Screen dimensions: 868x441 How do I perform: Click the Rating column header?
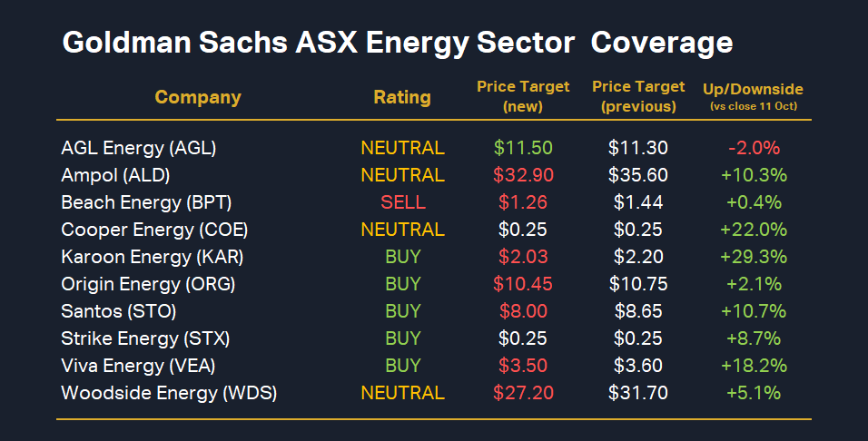click(402, 97)
